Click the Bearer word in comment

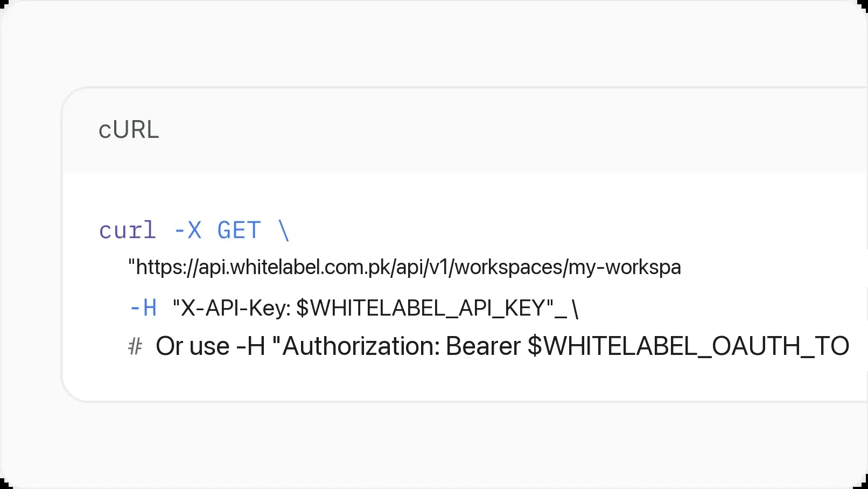pyautogui.click(x=483, y=346)
